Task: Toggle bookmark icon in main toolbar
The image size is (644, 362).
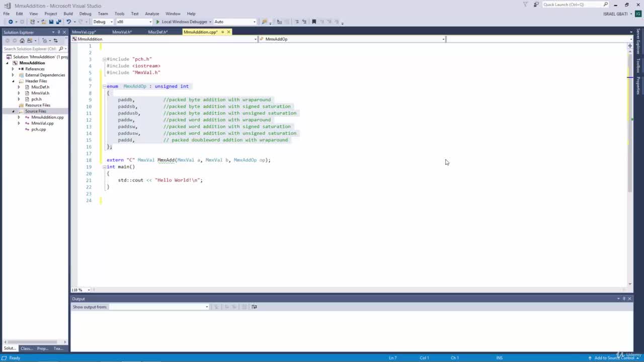Action: 314,22
